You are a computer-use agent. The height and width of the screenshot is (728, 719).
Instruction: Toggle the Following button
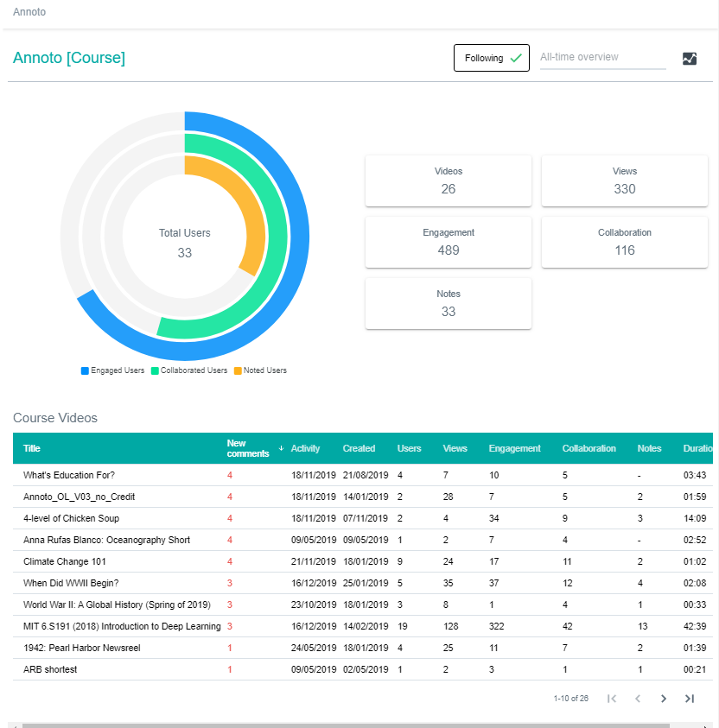(492, 58)
